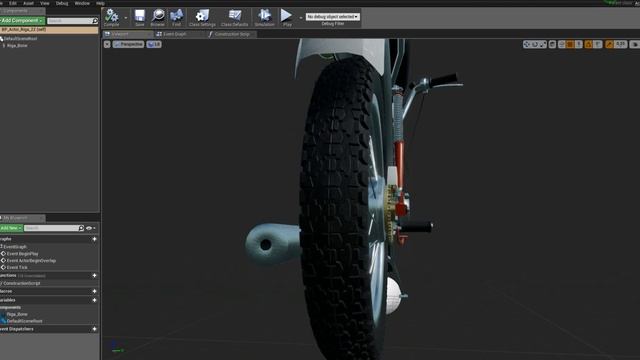The image size is (640, 360).
Task: Toggle rotation snapping in viewport
Action: pos(589,44)
